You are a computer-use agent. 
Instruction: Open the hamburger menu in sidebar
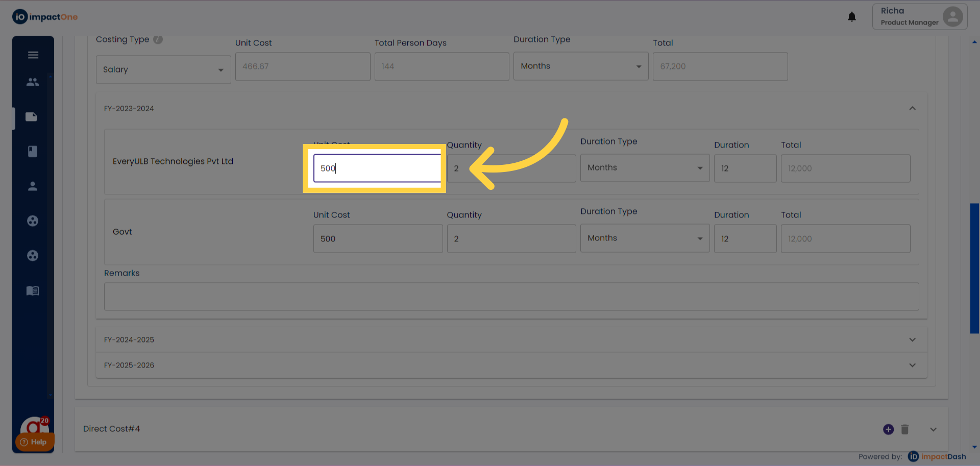pyautogui.click(x=33, y=55)
